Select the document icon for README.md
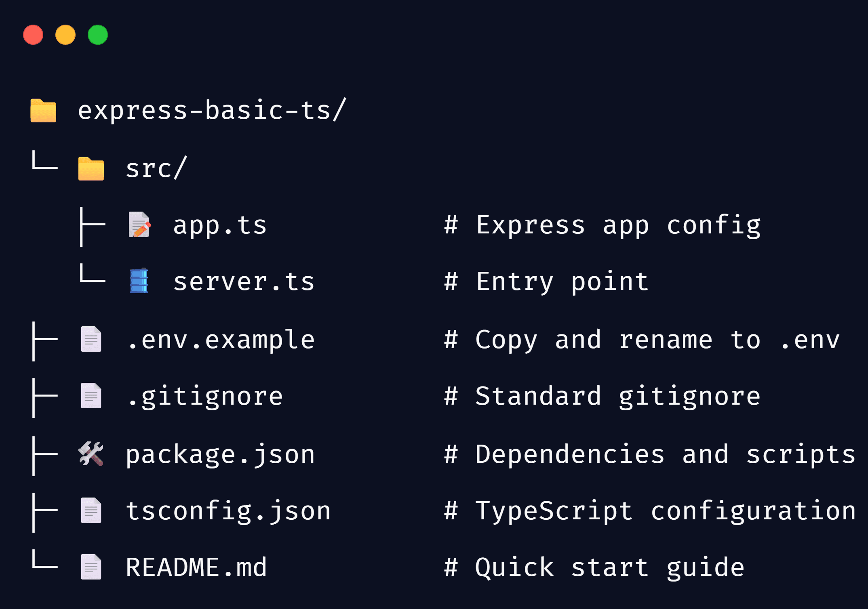Image resolution: width=868 pixels, height=609 pixels. 92,567
